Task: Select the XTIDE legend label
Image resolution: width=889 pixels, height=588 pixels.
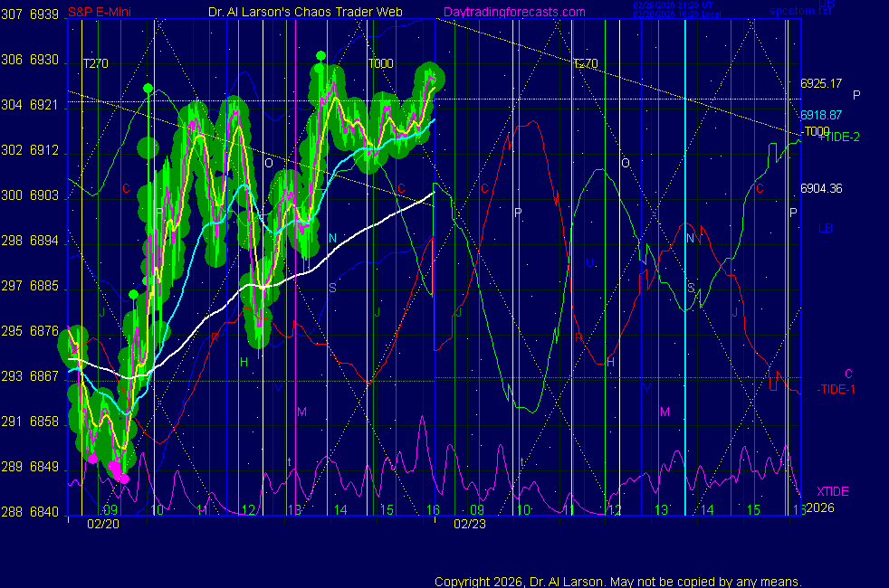Action: tap(833, 491)
